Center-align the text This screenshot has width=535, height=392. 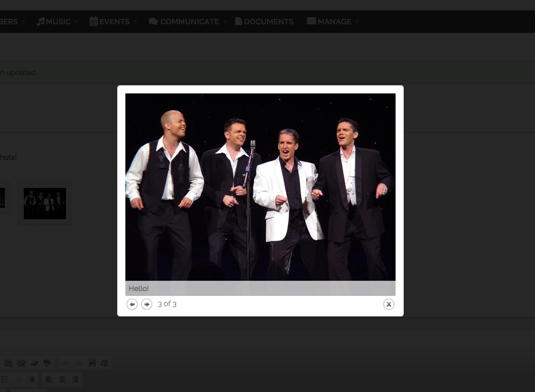pos(62,379)
